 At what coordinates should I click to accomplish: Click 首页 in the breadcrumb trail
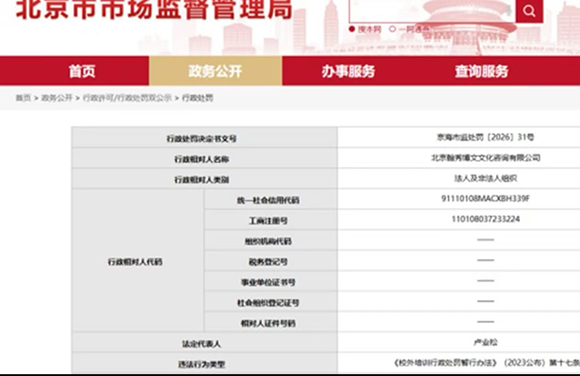click(23, 98)
